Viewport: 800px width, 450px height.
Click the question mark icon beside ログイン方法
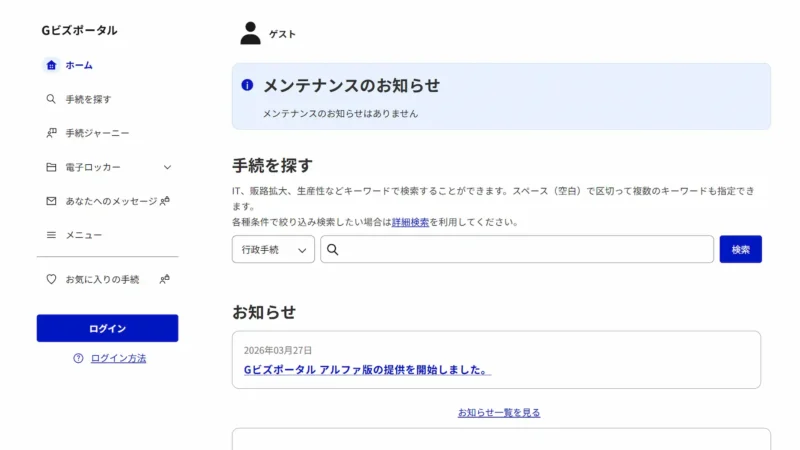tap(78, 358)
